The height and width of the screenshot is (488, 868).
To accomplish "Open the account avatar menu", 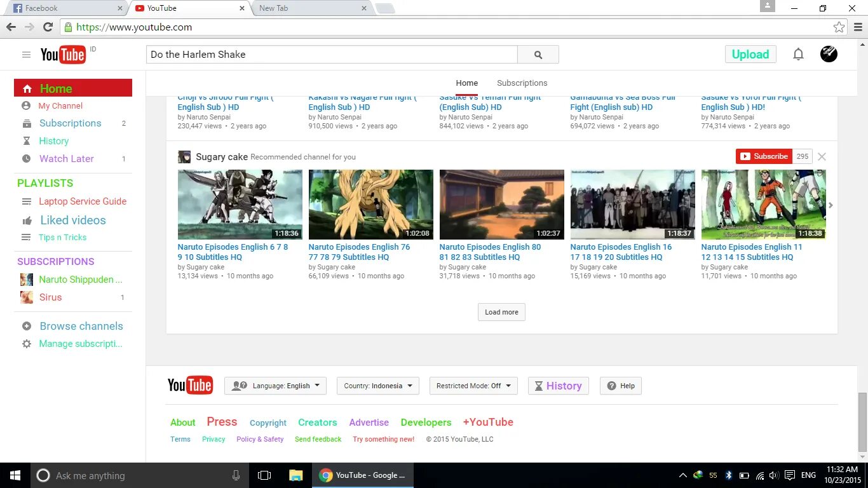I will pyautogui.click(x=829, y=54).
